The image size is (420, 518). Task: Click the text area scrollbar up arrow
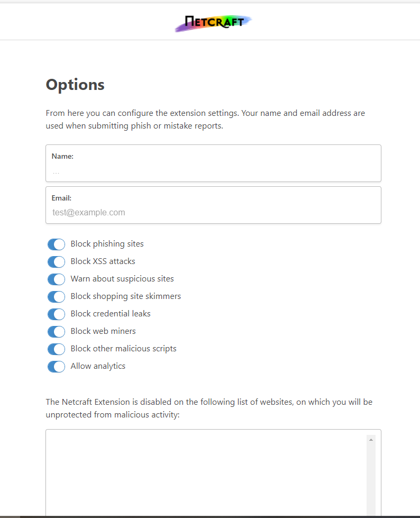click(371, 440)
